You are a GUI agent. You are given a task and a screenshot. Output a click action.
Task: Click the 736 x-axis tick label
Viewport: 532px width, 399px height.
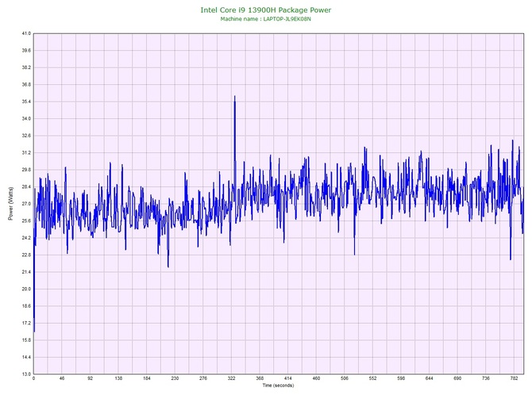click(486, 378)
